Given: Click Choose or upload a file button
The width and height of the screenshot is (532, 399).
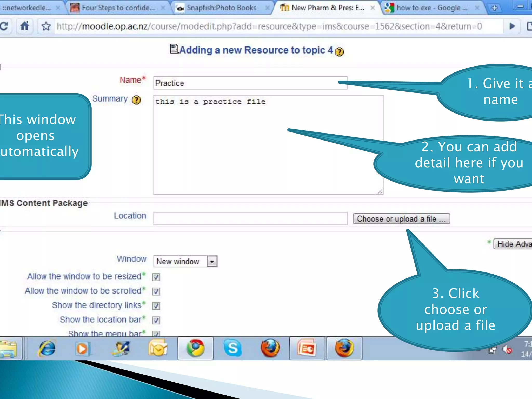Looking at the screenshot, I should tap(401, 219).
